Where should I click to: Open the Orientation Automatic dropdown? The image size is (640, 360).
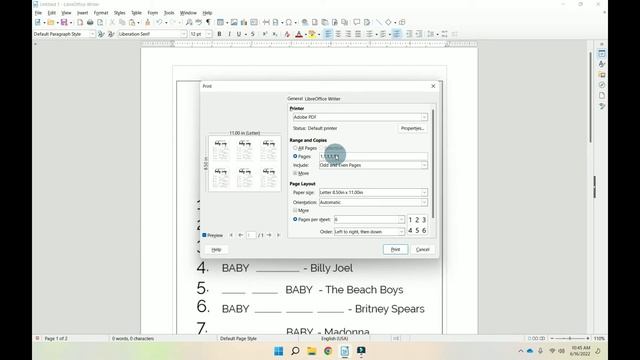[373, 202]
